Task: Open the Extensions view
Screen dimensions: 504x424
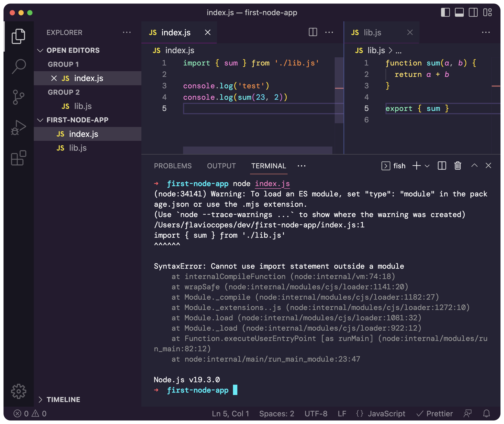Action: (x=18, y=158)
